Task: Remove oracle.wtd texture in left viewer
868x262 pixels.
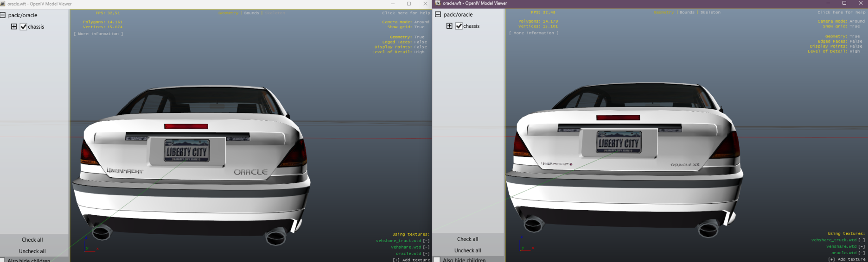Action: pyautogui.click(x=426, y=254)
